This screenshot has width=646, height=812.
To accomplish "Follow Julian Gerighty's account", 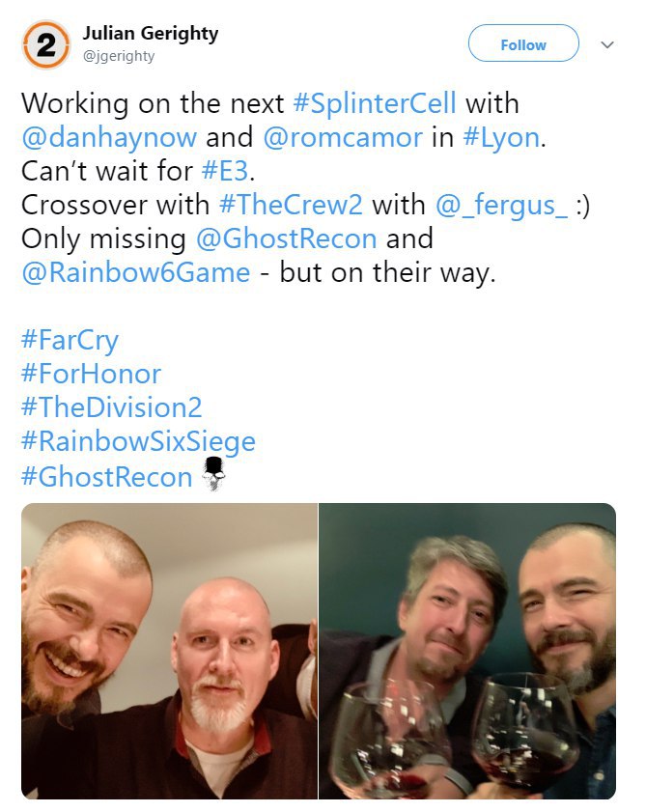I will pyautogui.click(x=523, y=43).
